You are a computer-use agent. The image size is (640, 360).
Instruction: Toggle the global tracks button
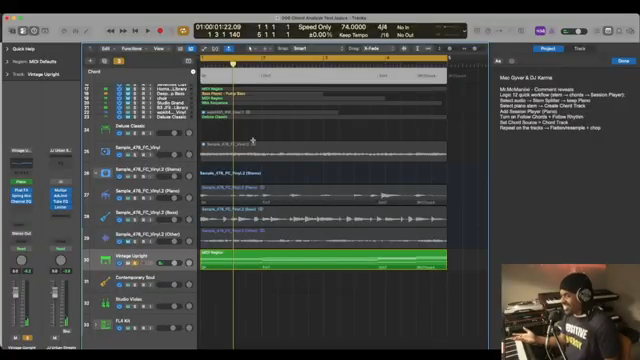pos(188,61)
